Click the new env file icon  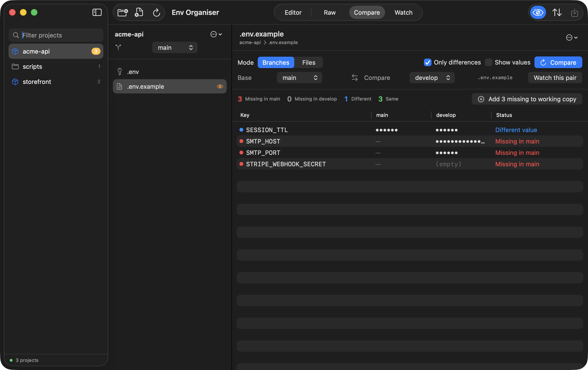coord(139,12)
